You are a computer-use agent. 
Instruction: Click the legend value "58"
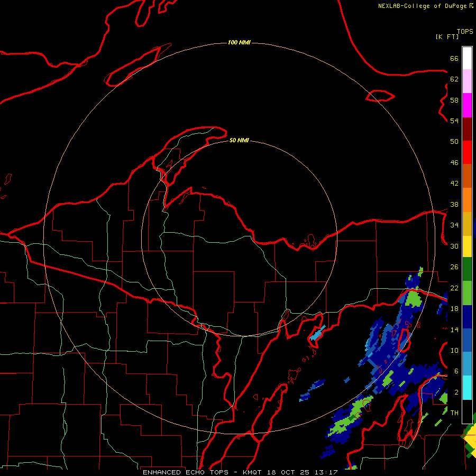click(x=454, y=100)
